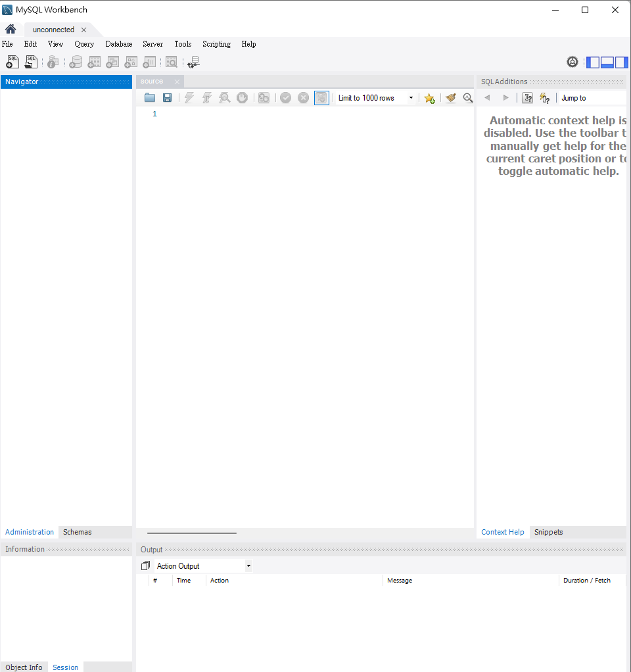The image size is (631, 672).
Task: Open the Tools menu
Action: pos(183,43)
